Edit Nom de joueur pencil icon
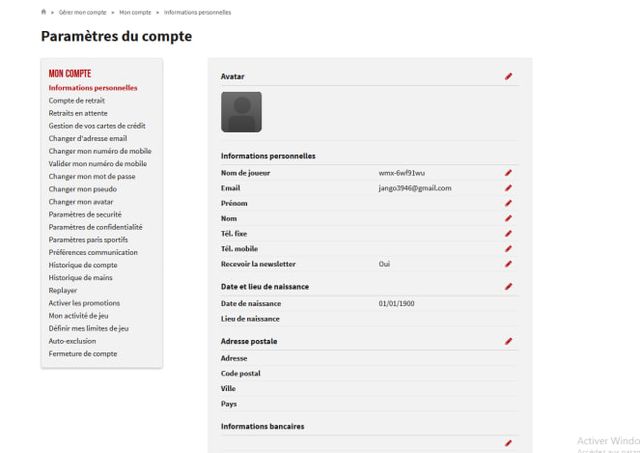 508,173
